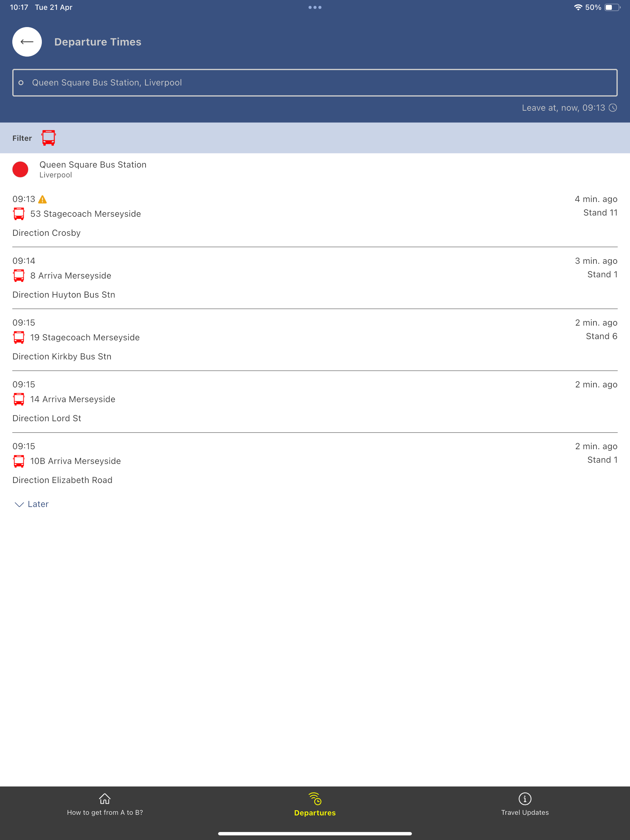Toggle the bus filter icon

pos(49,138)
